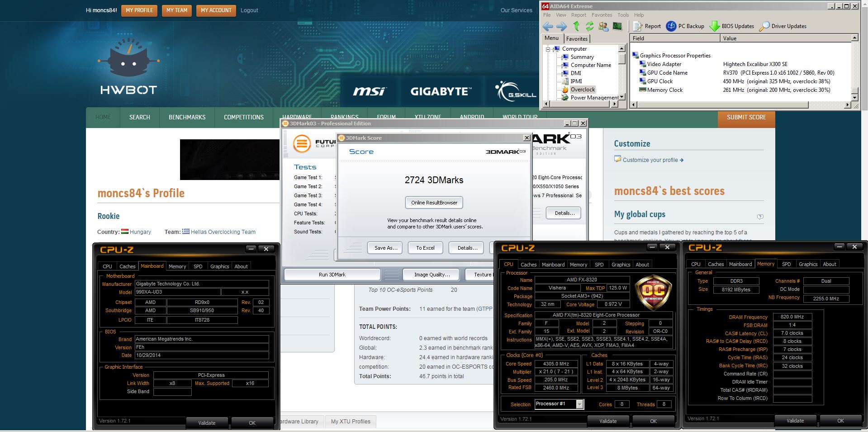Open Driver Updates in AIDA64 toolbar
The width and height of the screenshot is (868, 432).
click(x=783, y=26)
